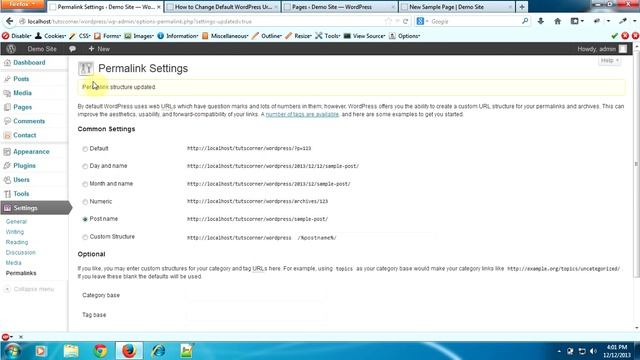Image resolution: width=640 pixels, height=360 pixels.
Task: Open the Outline developer toolbar menu
Action: (267, 36)
